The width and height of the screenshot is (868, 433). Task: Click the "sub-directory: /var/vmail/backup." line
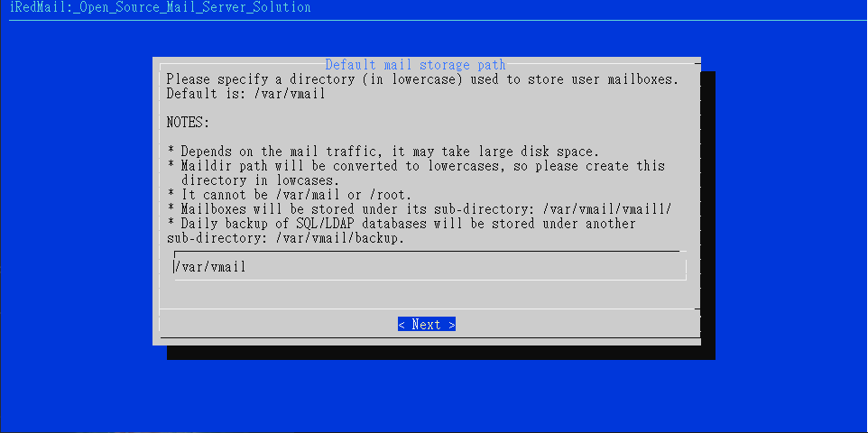click(x=286, y=238)
